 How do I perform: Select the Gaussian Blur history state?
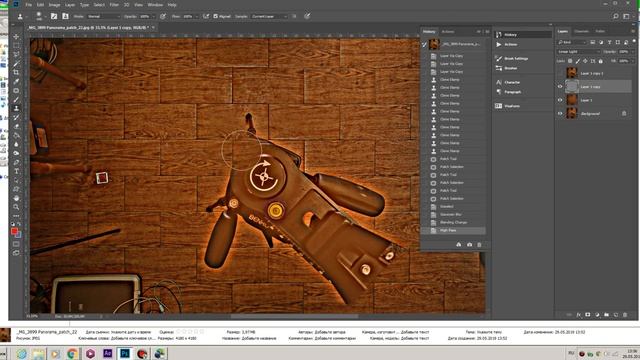pyautogui.click(x=453, y=214)
